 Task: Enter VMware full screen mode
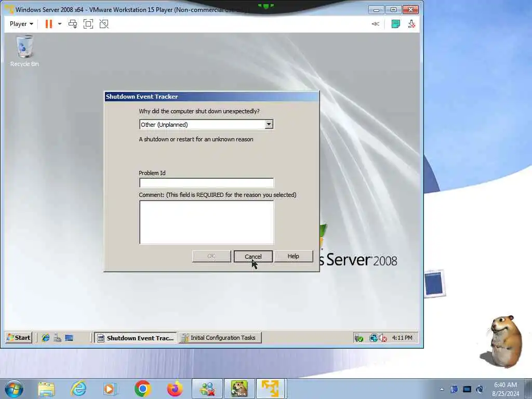click(x=88, y=24)
